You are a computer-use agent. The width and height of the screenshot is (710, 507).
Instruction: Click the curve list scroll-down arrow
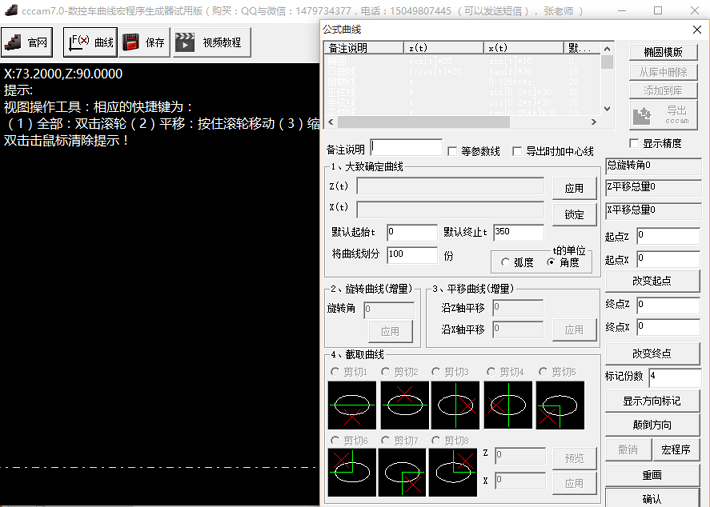coord(607,109)
